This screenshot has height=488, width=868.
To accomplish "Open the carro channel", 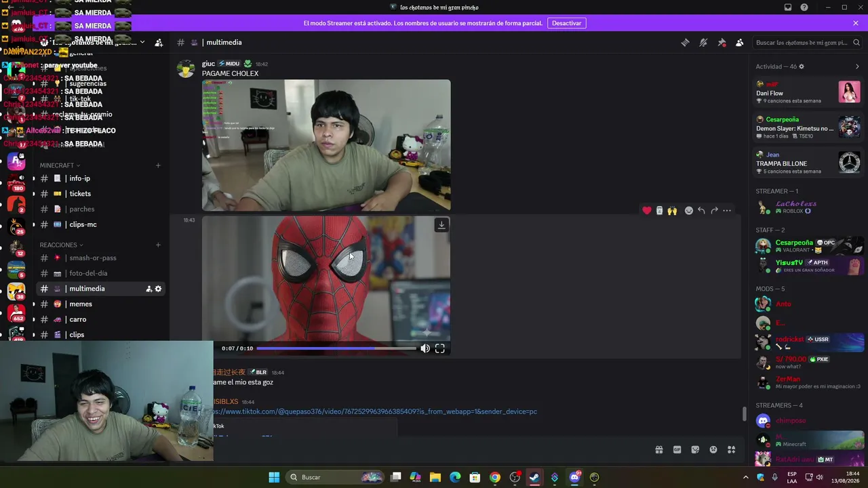I will [100, 319].
